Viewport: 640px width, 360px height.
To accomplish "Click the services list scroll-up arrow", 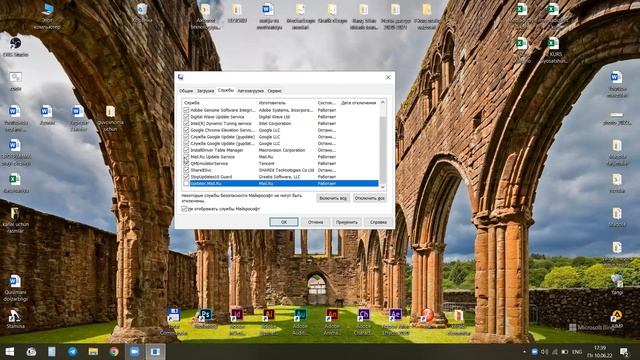I will (383, 102).
